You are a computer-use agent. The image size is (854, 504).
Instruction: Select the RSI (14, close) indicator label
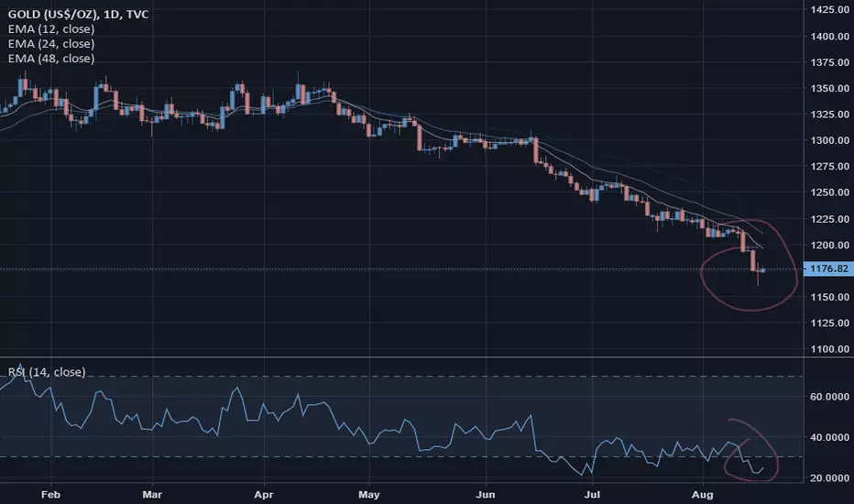[47, 372]
